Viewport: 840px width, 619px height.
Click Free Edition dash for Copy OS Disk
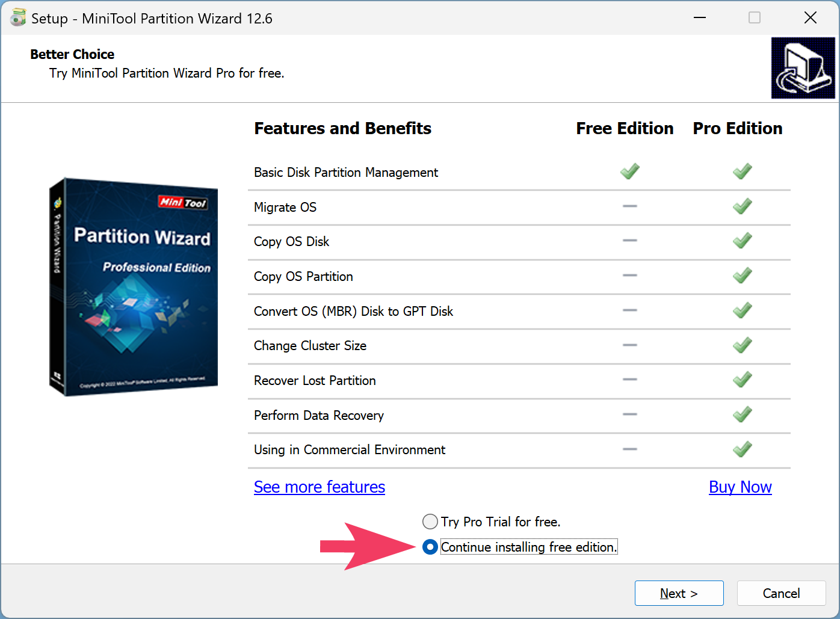click(x=630, y=240)
